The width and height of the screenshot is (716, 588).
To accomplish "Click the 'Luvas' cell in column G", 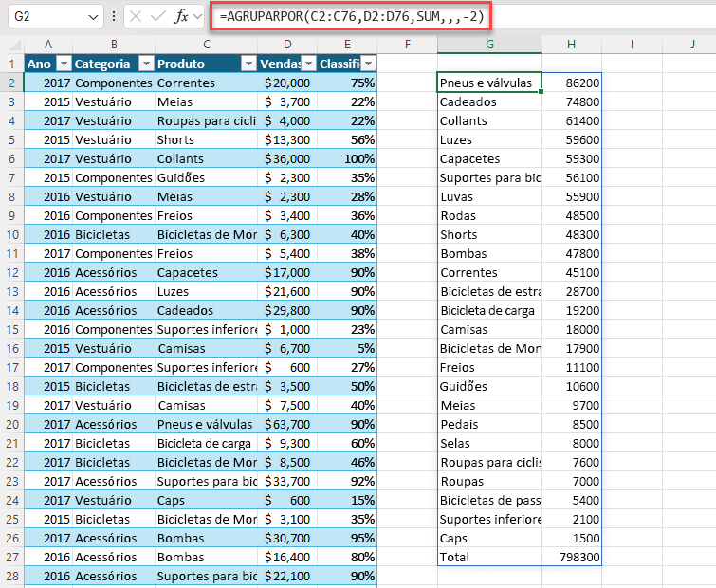I will pyautogui.click(x=489, y=196).
